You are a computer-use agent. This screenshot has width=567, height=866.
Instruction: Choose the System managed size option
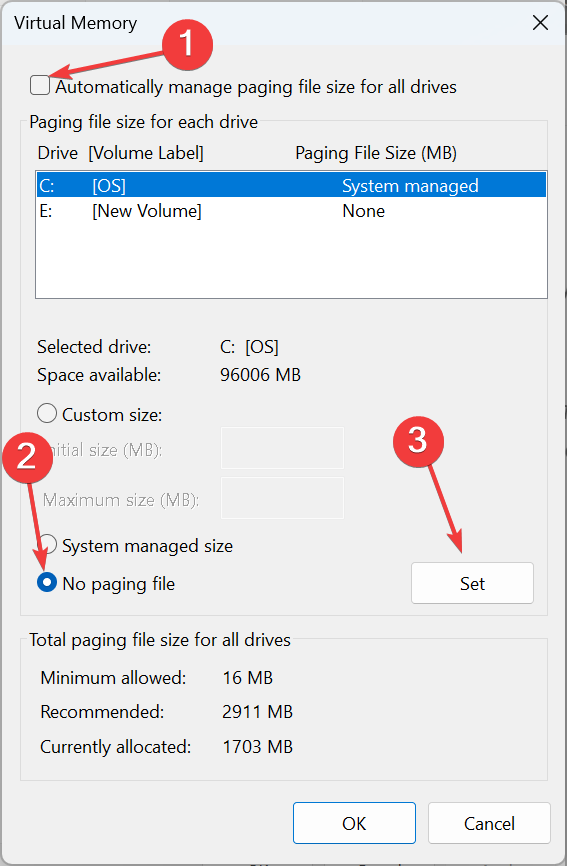tap(47, 545)
